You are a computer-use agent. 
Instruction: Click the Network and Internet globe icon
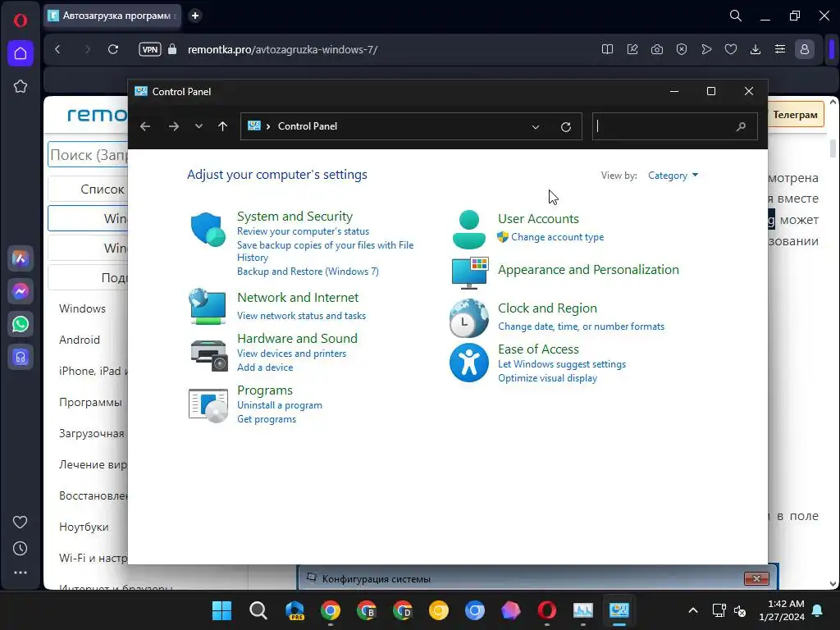pyautogui.click(x=208, y=307)
